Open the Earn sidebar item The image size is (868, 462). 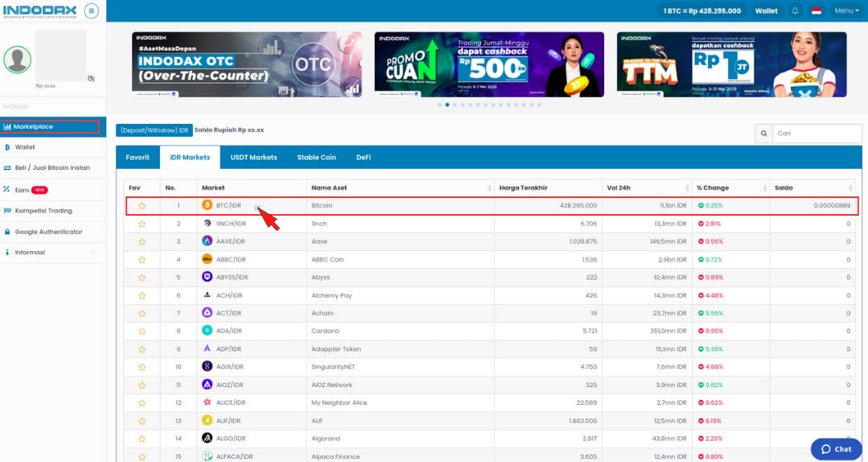coord(52,190)
